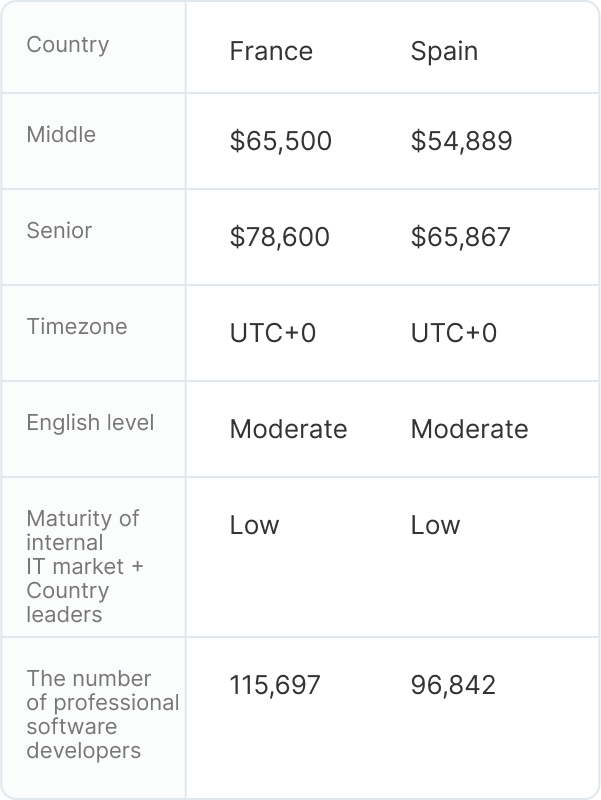Select France's Middle salary $65,500

coord(280,141)
